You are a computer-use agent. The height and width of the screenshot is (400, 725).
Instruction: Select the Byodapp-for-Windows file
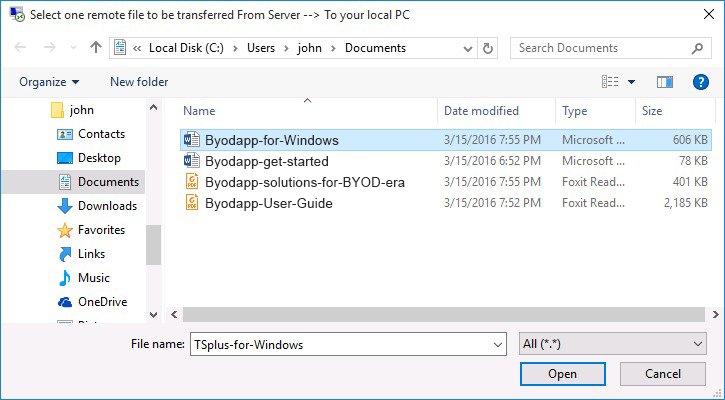[x=445, y=140]
